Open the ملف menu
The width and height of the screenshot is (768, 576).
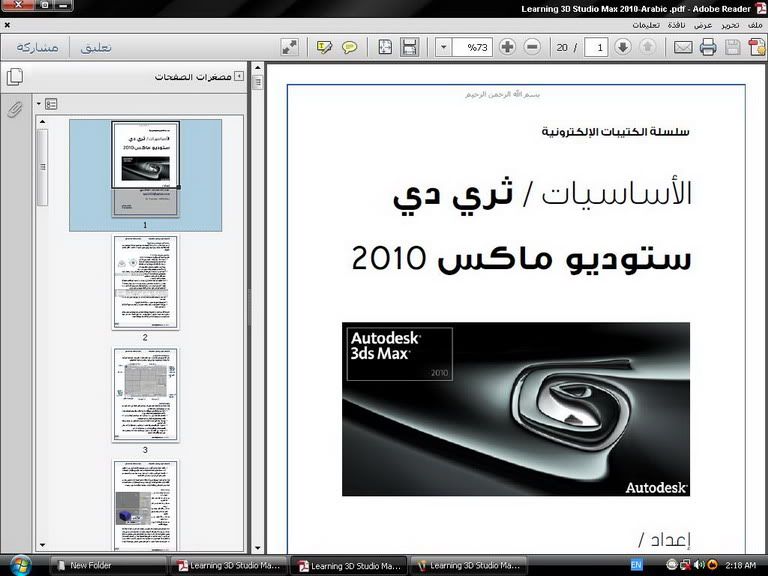pos(755,25)
